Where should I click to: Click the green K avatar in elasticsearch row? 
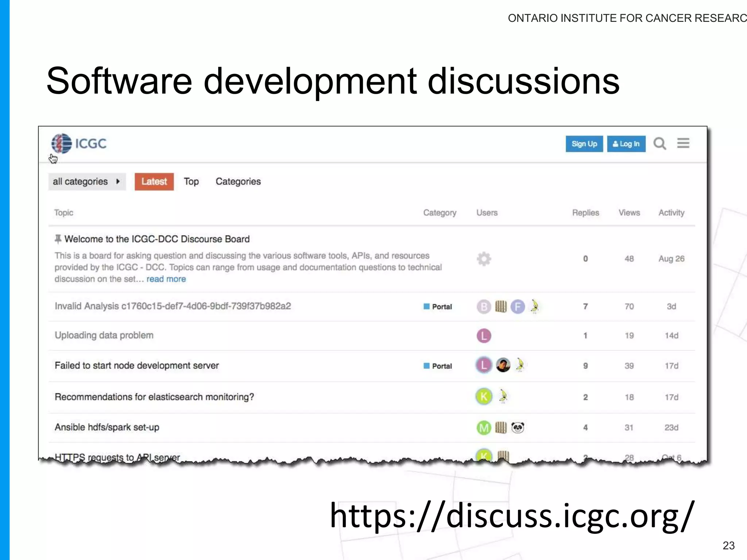(484, 396)
